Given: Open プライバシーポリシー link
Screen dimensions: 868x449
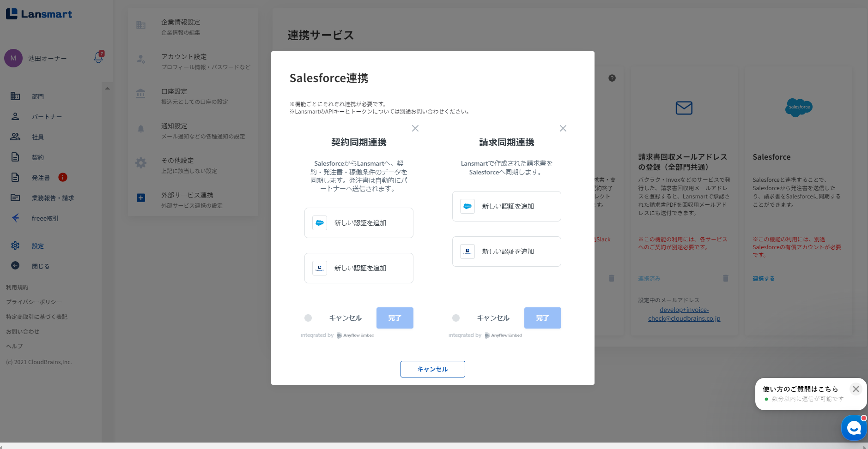Looking at the screenshot, I should (x=34, y=302).
